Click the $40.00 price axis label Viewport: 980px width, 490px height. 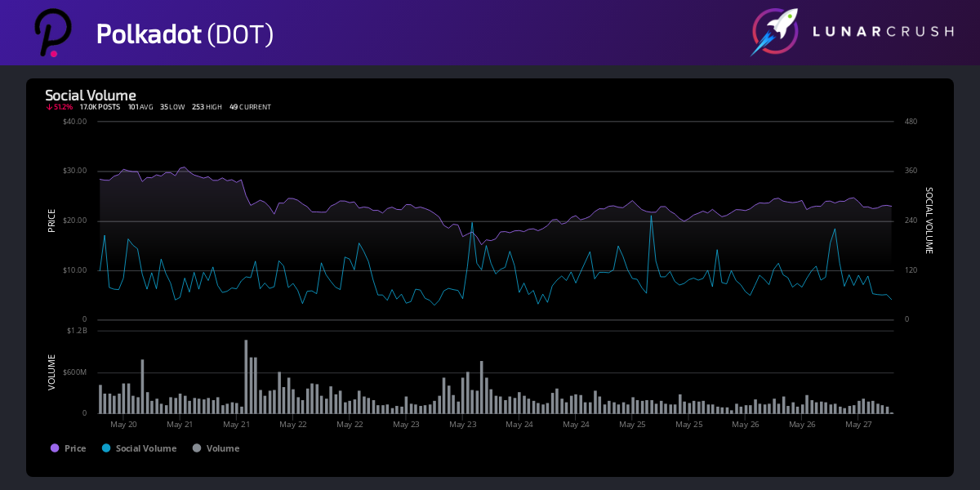click(x=74, y=122)
